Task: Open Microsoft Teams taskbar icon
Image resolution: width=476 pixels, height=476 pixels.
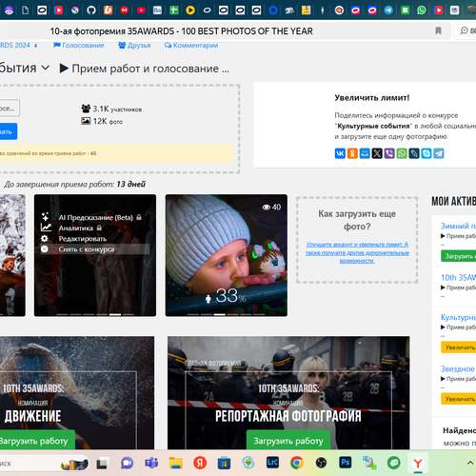Action: tap(151, 463)
